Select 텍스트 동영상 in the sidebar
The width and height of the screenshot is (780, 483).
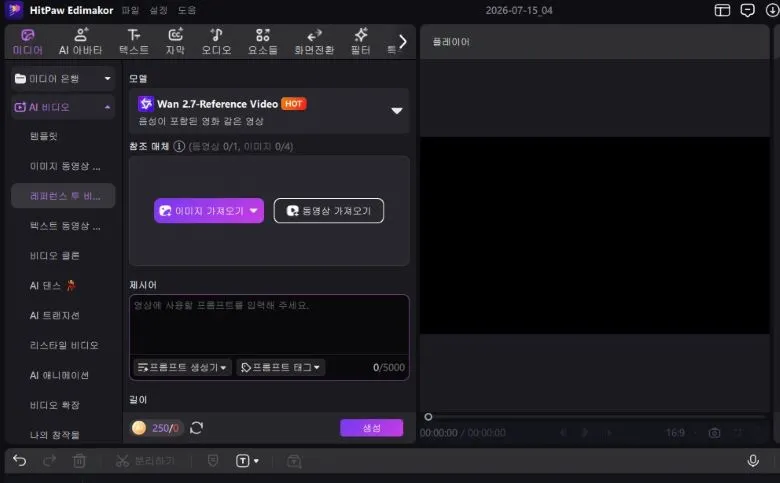pos(65,226)
